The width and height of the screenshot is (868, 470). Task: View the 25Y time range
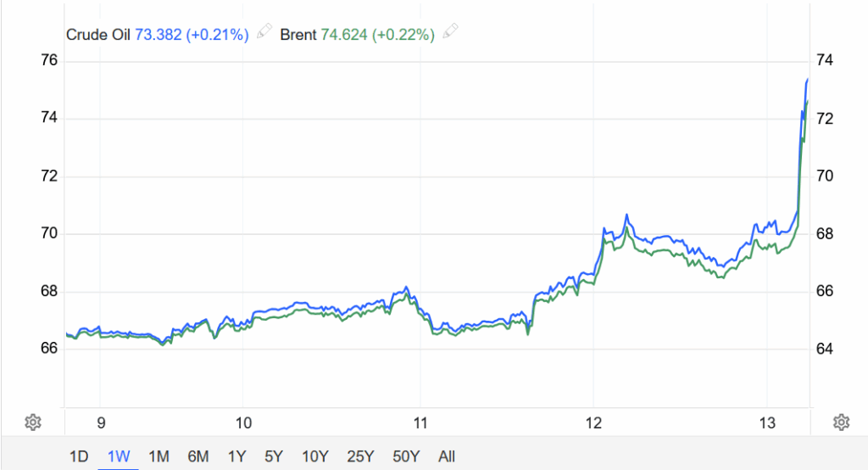[x=360, y=456]
